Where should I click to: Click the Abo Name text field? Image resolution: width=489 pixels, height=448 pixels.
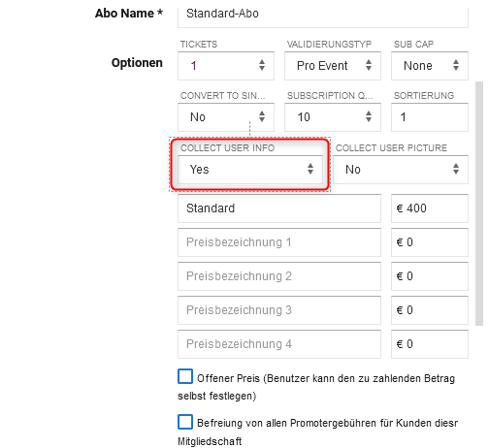(323, 15)
